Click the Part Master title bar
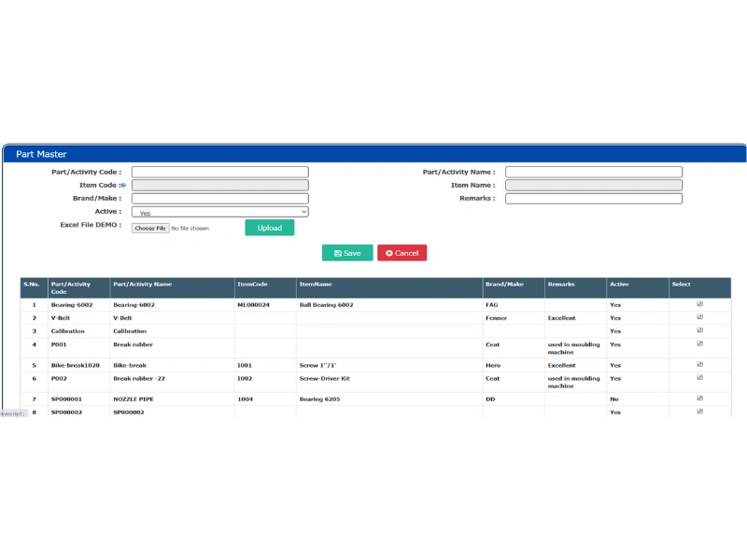The image size is (747, 560). click(41, 154)
